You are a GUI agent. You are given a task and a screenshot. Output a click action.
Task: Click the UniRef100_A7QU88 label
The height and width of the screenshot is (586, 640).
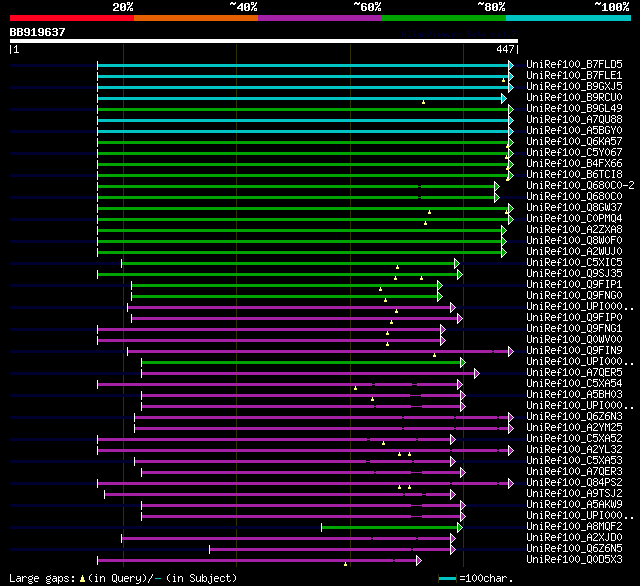pyautogui.click(x=574, y=120)
